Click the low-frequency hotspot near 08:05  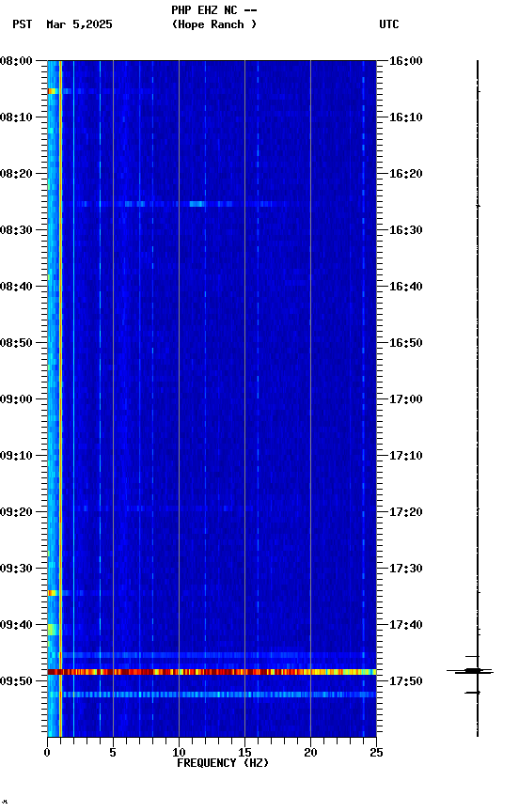pos(52,92)
